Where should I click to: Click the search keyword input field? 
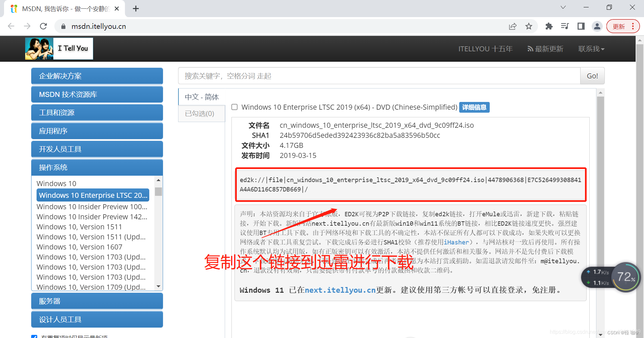point(379,76)
